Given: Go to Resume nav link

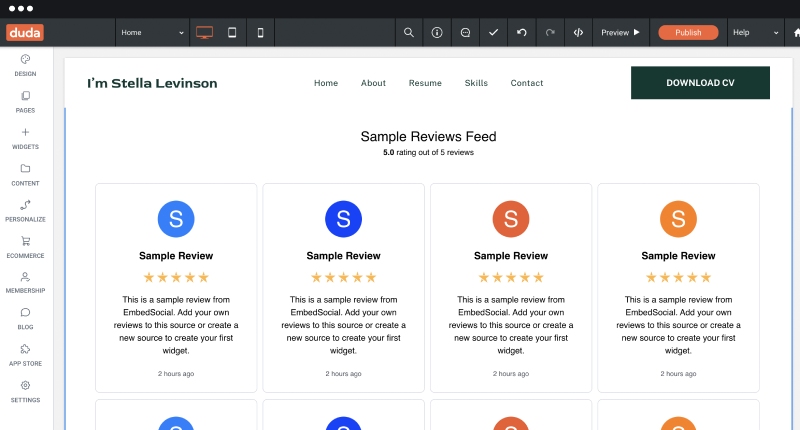Looking at the screenshot, I should pyautogui.click(x=425, y=83).
